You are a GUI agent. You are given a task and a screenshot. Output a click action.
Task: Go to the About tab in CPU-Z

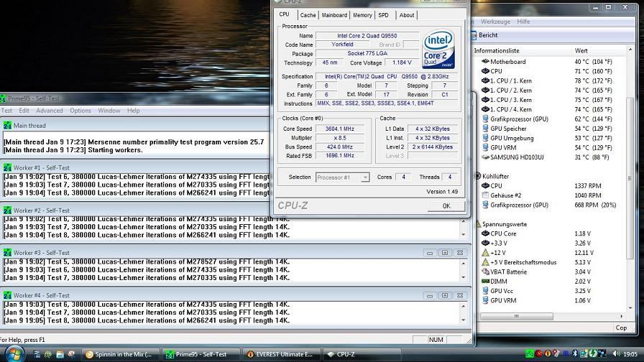[407, 15]
